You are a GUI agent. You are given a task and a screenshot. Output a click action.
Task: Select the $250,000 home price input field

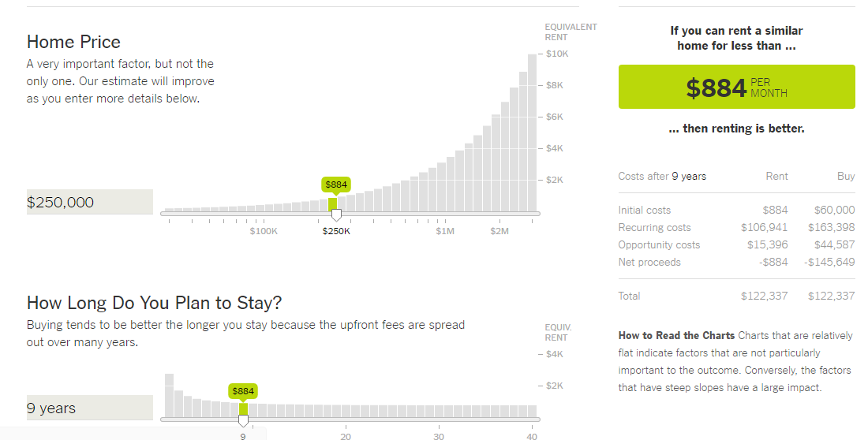click(x=90, y=202)
